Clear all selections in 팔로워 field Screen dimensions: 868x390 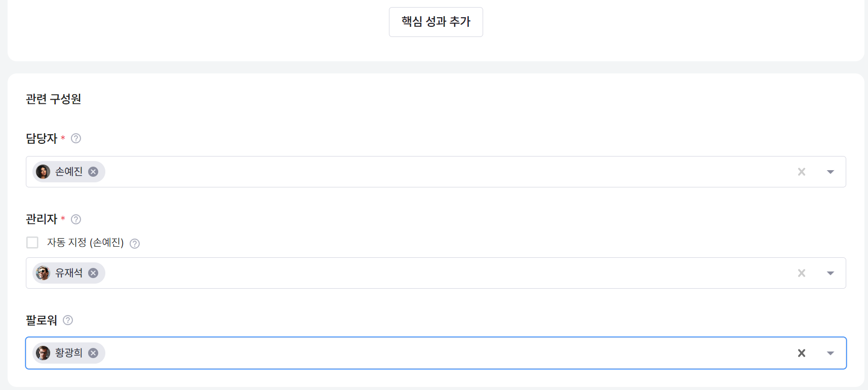801,353
